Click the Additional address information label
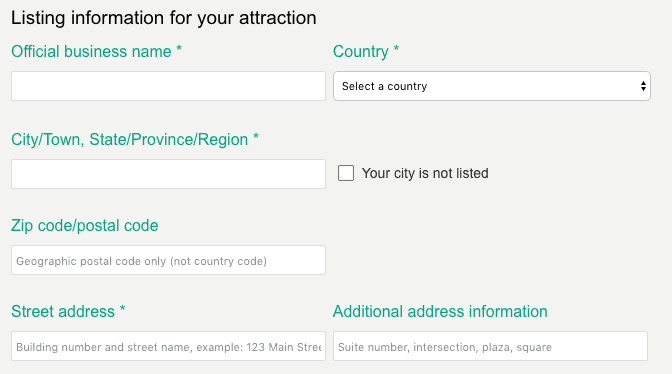 (440, 311)
